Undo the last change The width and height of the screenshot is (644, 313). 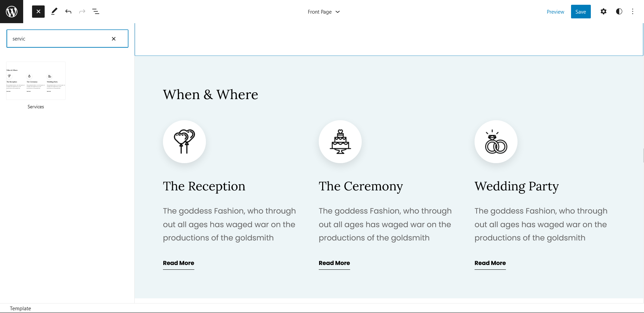coord(68,12)
